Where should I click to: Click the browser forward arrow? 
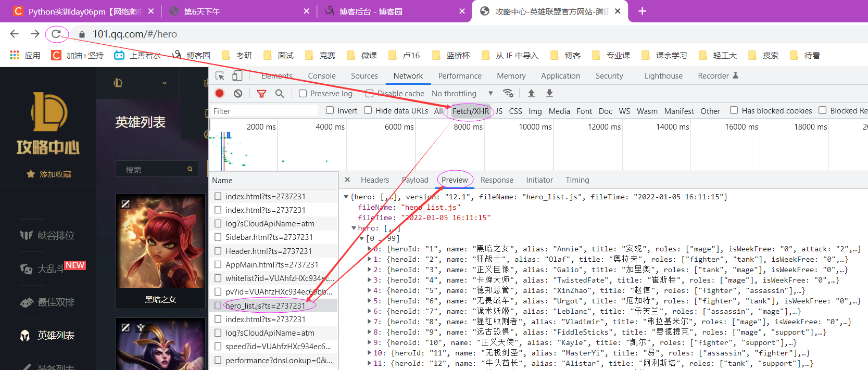click(x=35, y=34)
